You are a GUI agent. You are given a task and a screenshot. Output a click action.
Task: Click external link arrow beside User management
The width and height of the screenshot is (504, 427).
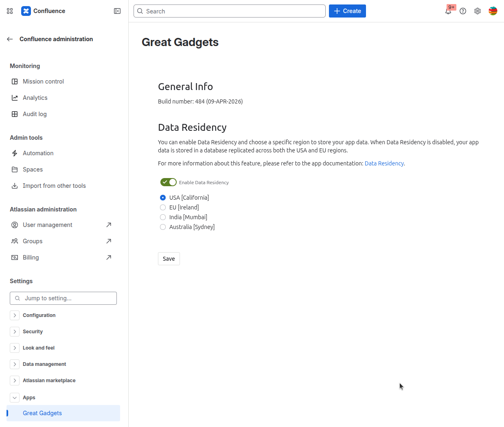click(x=109, y=225)
